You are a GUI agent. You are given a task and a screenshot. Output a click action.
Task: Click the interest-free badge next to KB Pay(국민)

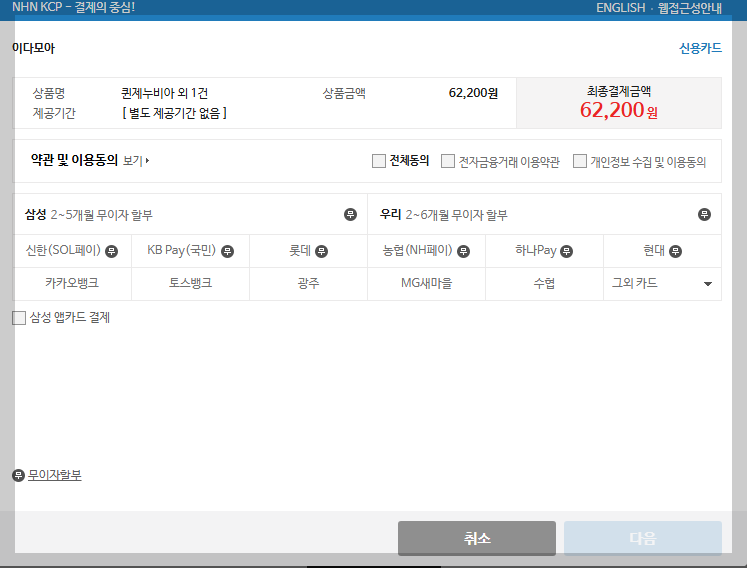[x=227, y=251]
